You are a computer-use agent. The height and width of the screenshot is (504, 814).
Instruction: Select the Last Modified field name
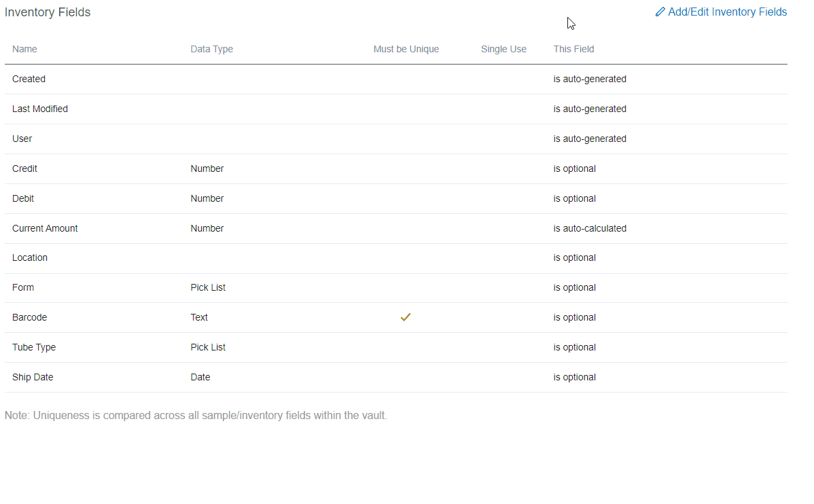point(40,109)
